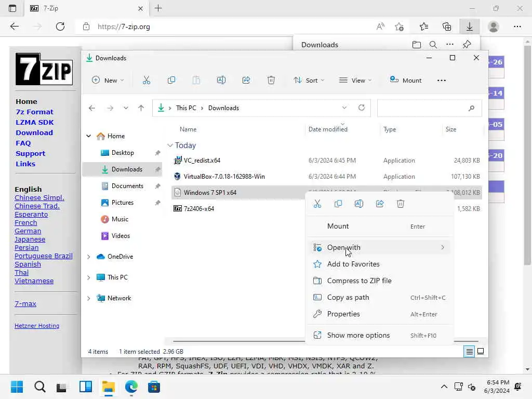Screen dimensions: 532x399
Task: Click Delete icon in context menu
Action: [401, 204]
